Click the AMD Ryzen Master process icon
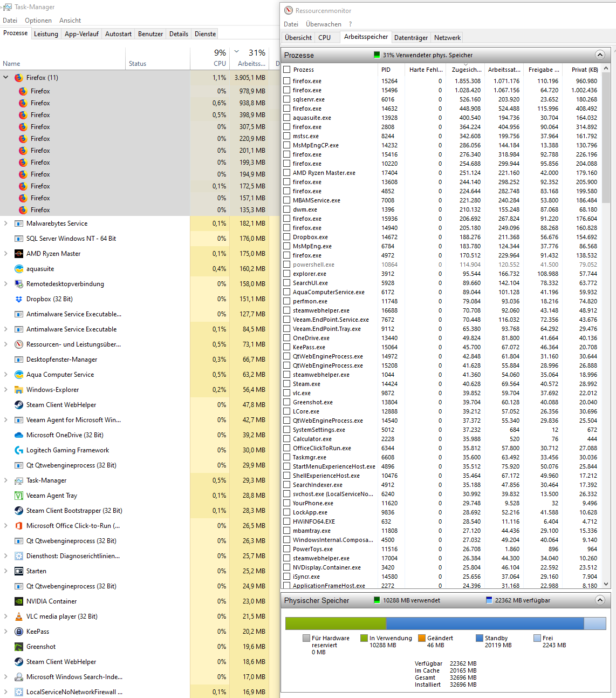The width and height of the screenshot is (616, 698). 19,254
